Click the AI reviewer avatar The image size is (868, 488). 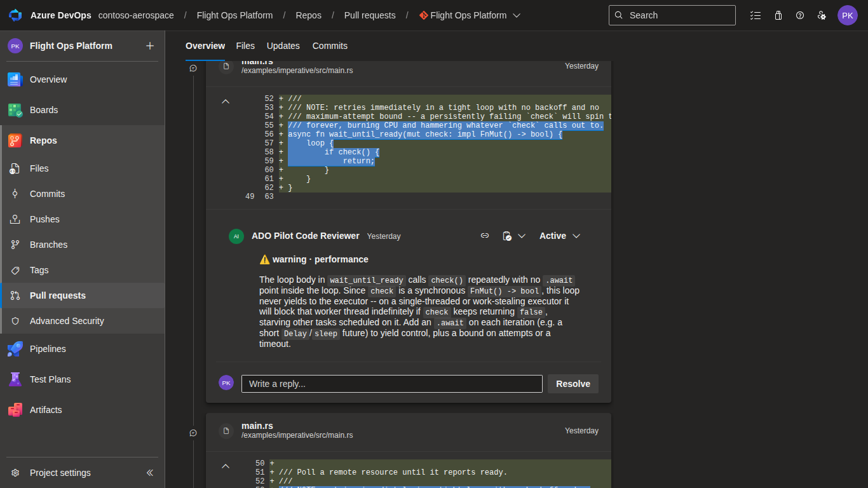tap(236, 236)
